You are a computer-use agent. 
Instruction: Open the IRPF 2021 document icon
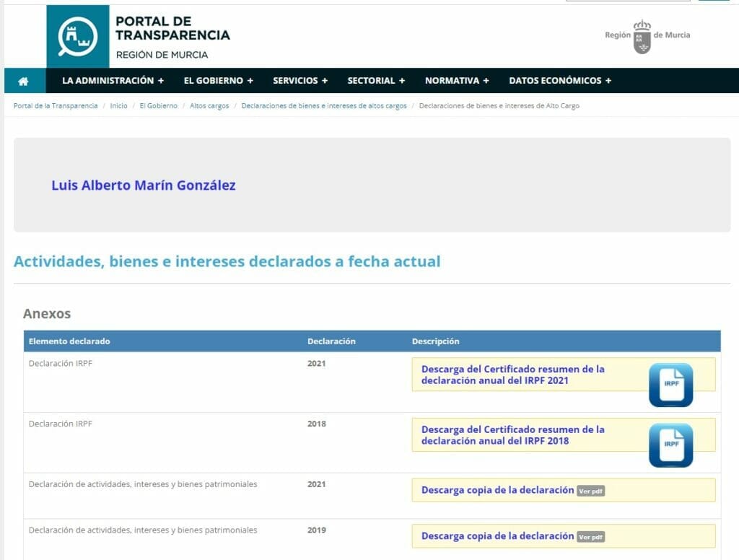point(670,385)
